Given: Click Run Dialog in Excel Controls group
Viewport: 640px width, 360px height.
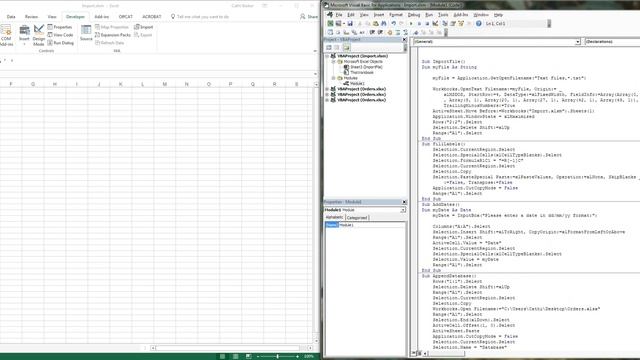Looking at the screenshot, I should (60, 42).
